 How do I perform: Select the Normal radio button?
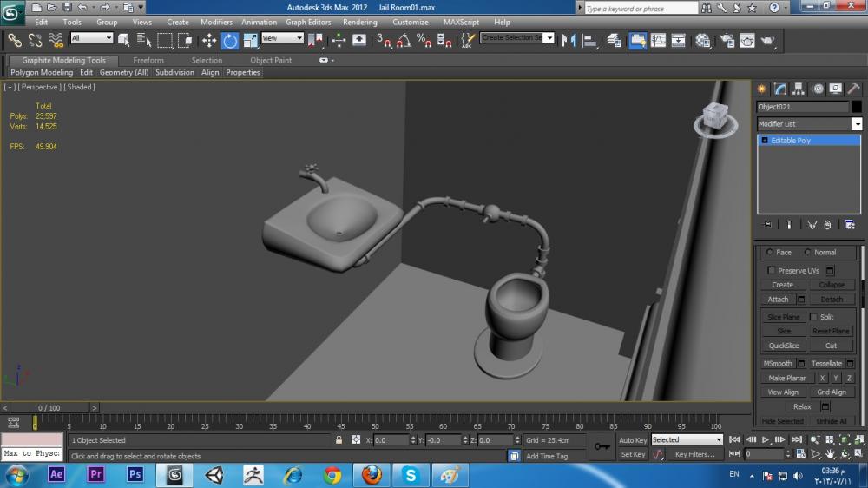coord(808,253)
